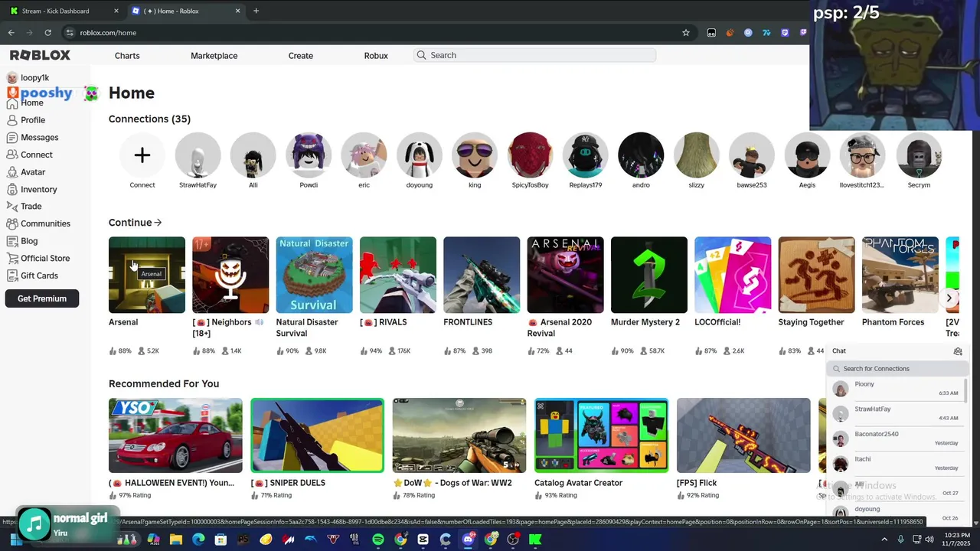The width and height of the screenshot is (980, 551).
Task: Open Dogs of War: WW2 thumbnail
Action: pyautogui.click(x=459, y=435)
